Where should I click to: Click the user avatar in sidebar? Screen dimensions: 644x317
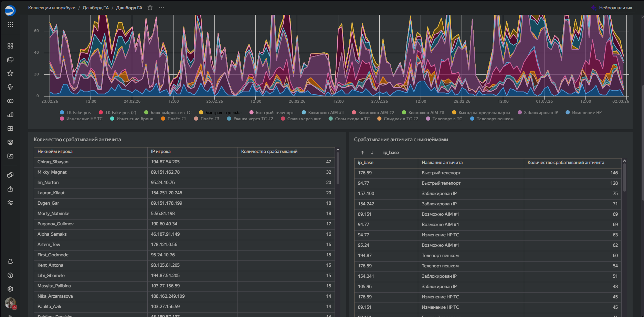click(10, 303)
